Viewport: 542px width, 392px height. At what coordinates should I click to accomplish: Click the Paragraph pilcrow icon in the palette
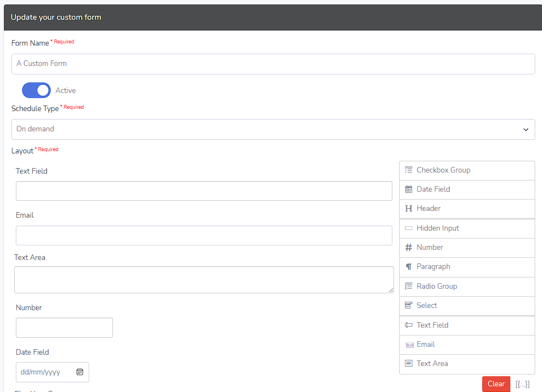[x=409, y=267]
